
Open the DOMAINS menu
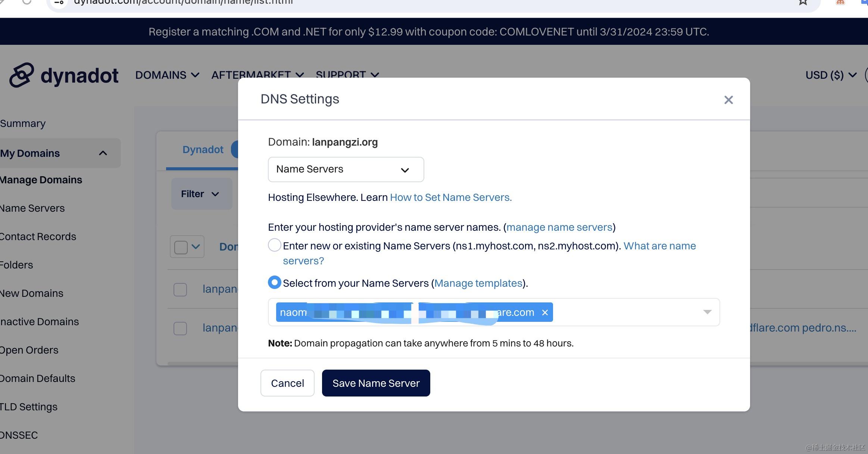pos(167,75)
